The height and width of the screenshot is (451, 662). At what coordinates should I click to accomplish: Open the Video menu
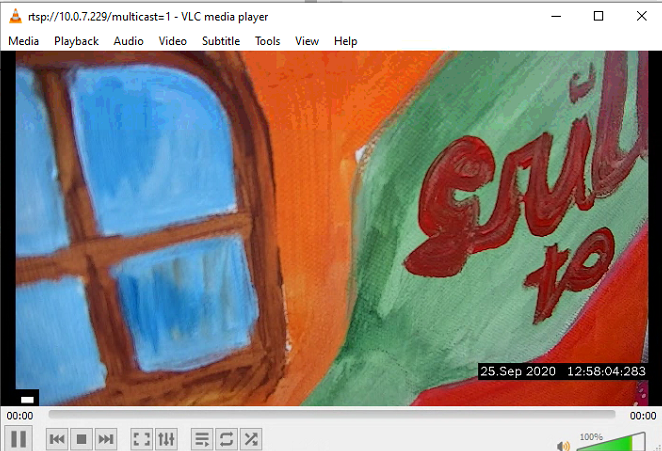[x=173, y=41]
